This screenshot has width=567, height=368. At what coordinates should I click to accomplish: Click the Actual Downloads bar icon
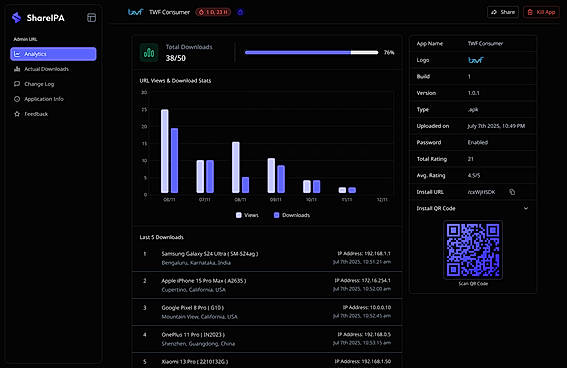point(17,69)
